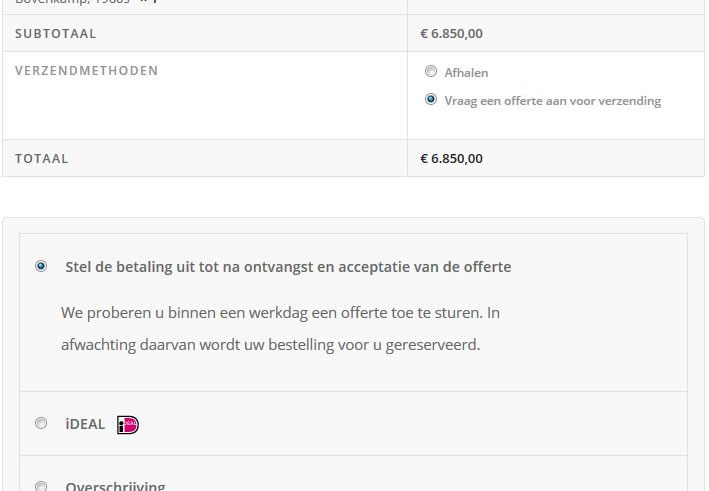Choose the 'Stel de betaling uit' radio button
Viewport: 709px width, 491px height.
[41, 266]
